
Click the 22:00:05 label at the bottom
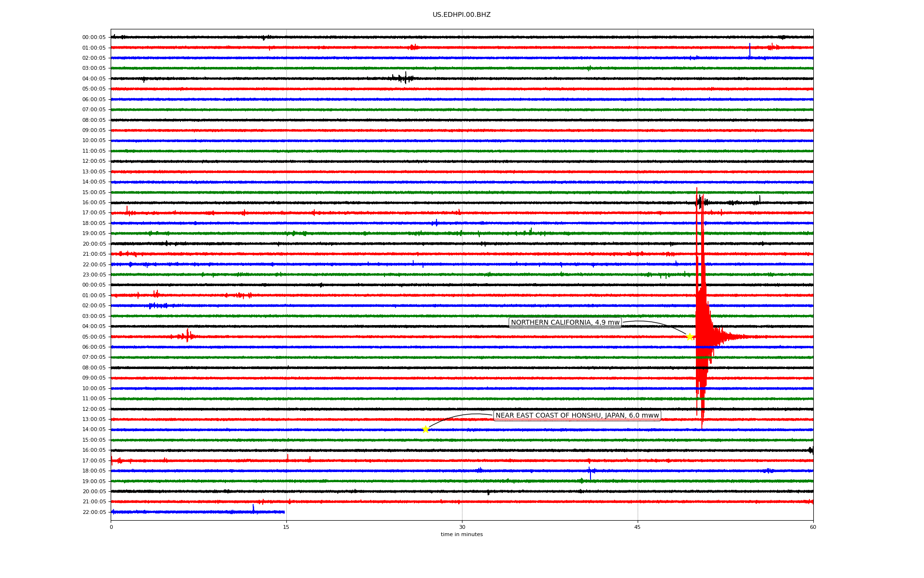94,512
